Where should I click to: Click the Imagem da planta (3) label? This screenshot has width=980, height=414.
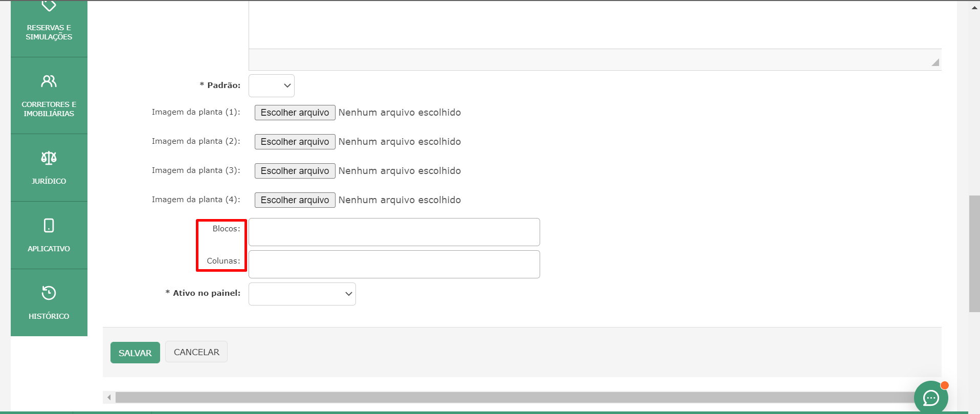tap(196, 170)
